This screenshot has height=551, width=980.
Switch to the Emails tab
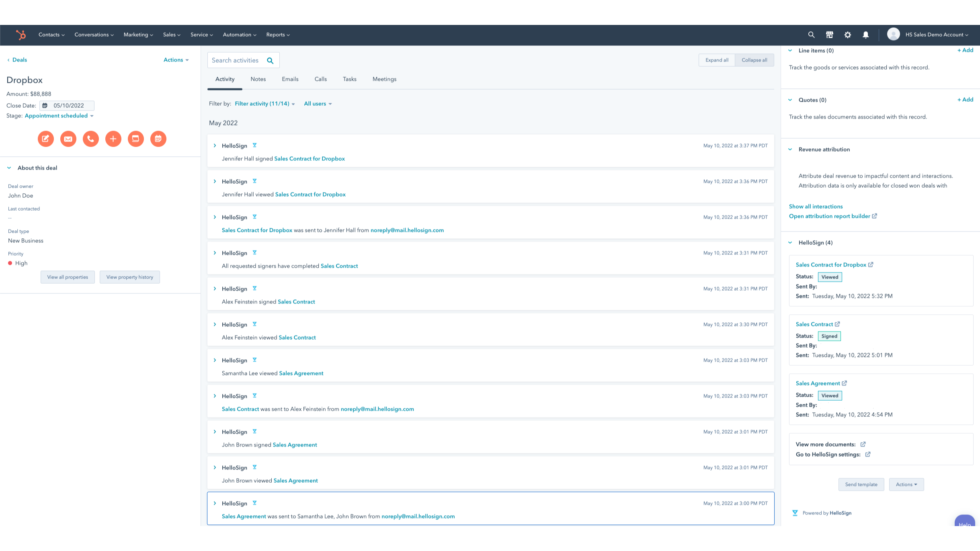click(290, 79)
